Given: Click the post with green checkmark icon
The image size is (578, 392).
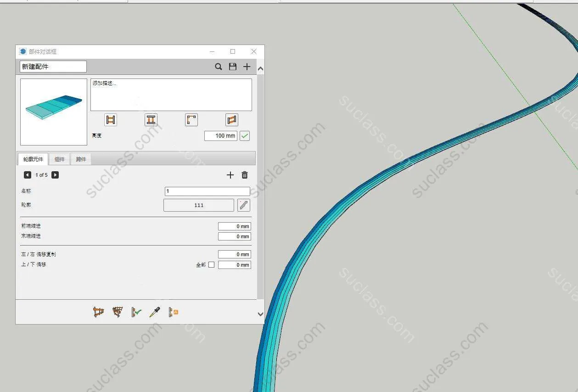Looking at the screenshot, I should 136,313.
